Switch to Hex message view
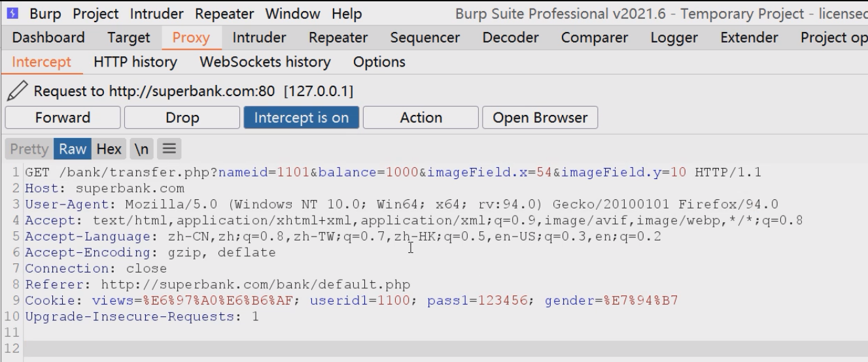 pyautogui.click(x=109, y=149)
